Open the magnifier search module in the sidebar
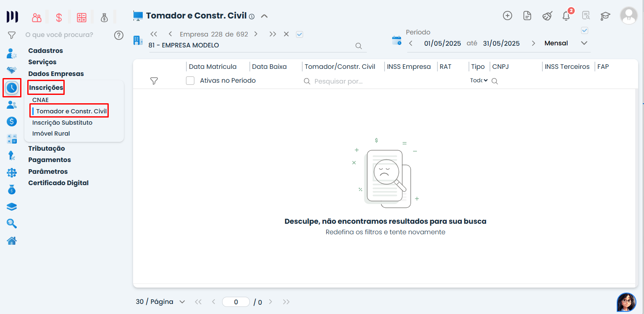Screen dimensions: 644x314 pyautogui.click(x=12, y=223)
